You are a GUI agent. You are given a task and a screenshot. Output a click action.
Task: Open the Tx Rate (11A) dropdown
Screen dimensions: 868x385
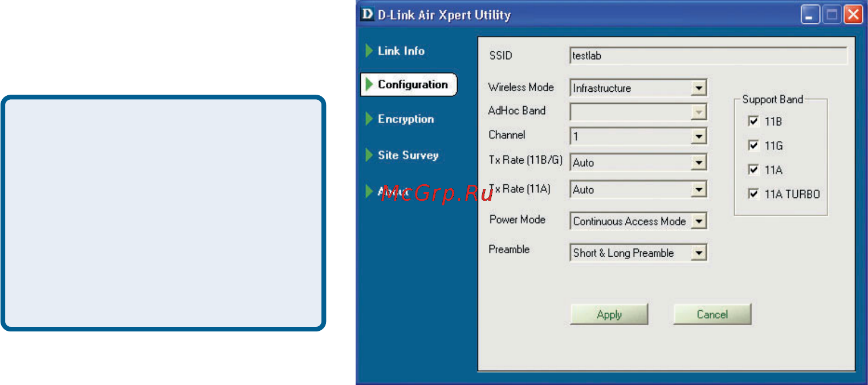click(x=698, y=190)
